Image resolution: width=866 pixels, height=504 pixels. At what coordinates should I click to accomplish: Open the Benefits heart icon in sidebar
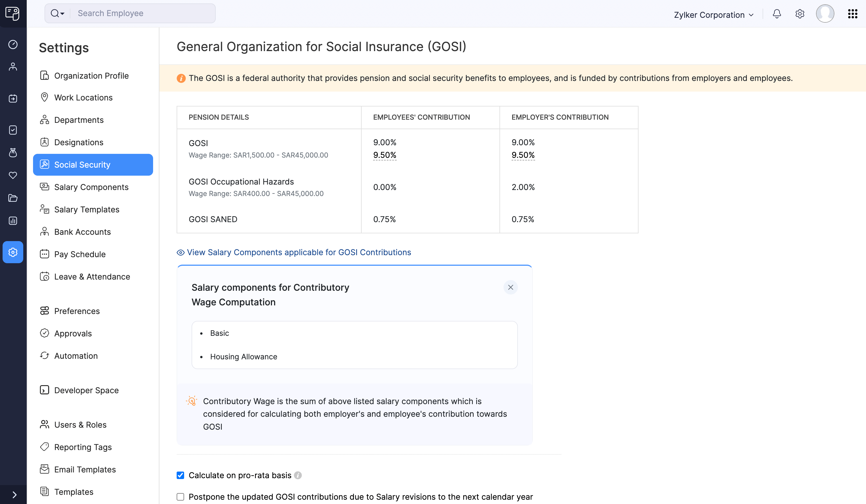click(13, 175)
